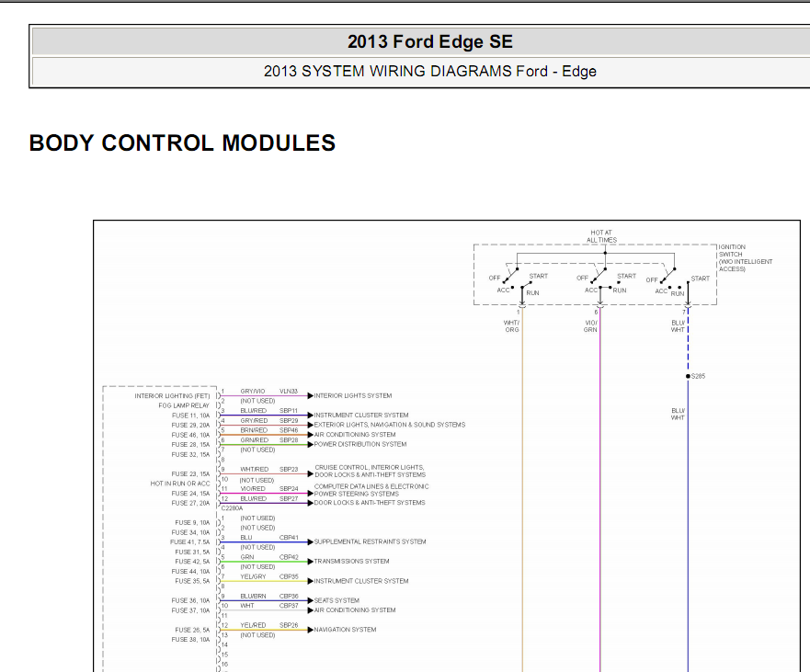The height and width of the screenshot is (672, 810).
Task: Click the 'INTERIOR LIGHTS SYSTEM' destination label
Action: pyautogui.click(x=353, y=395)
